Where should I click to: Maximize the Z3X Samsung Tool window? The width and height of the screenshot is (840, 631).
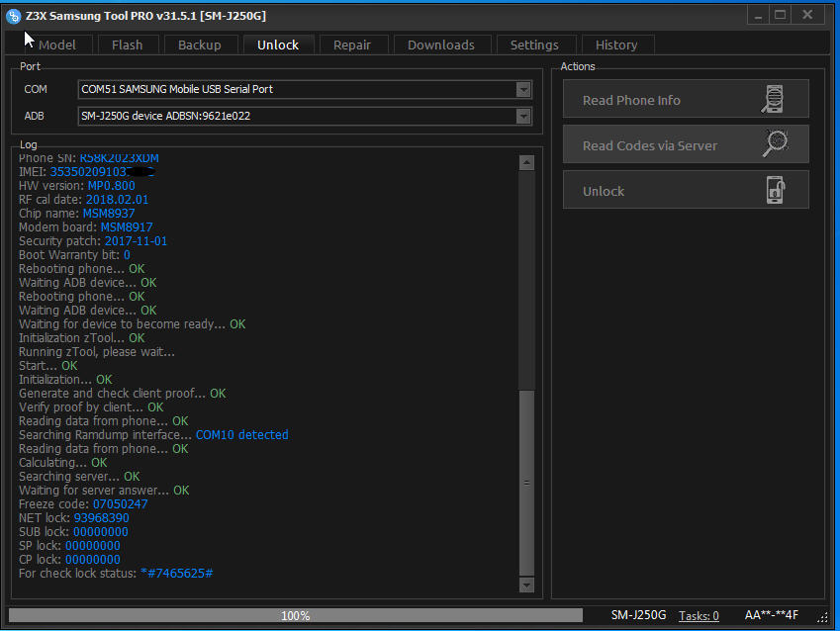tap(780, 15)
